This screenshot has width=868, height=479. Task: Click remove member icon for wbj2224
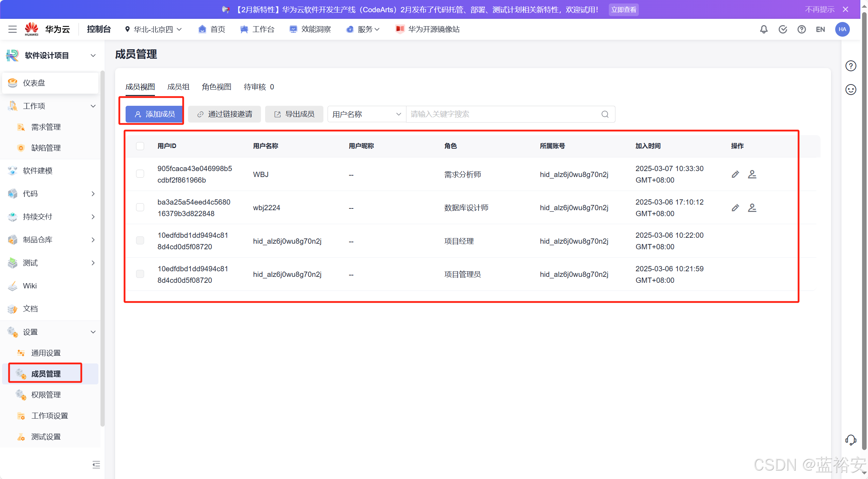click(752, 208)
